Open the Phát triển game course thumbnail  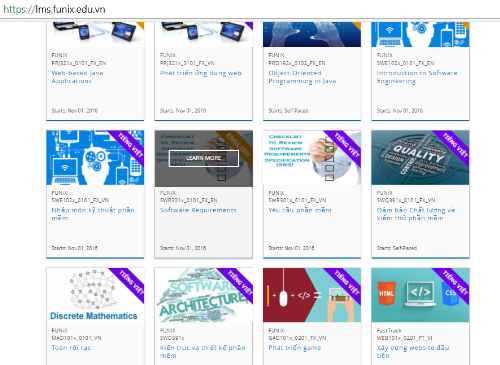[312, 295]
